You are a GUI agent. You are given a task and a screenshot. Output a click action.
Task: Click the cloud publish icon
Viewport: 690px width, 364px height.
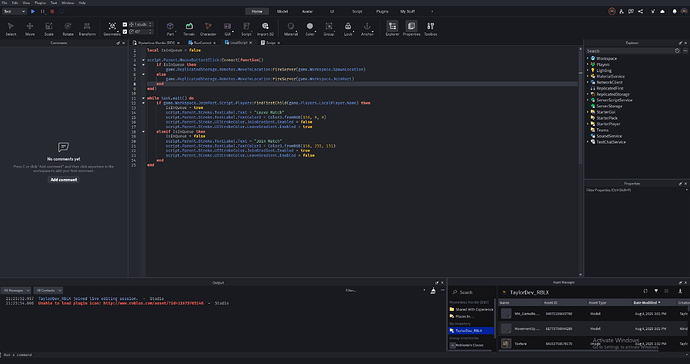click(662, 11)
